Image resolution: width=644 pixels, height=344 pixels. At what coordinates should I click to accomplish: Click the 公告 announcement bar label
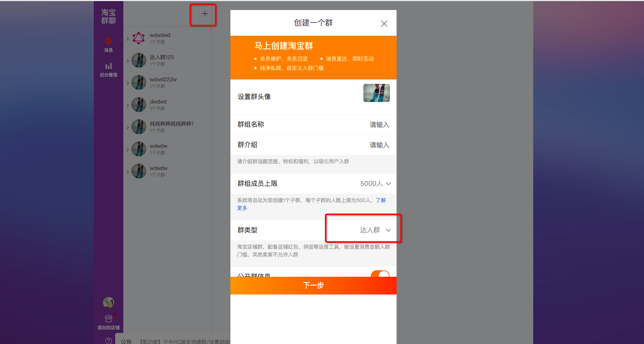pos(126,341)
